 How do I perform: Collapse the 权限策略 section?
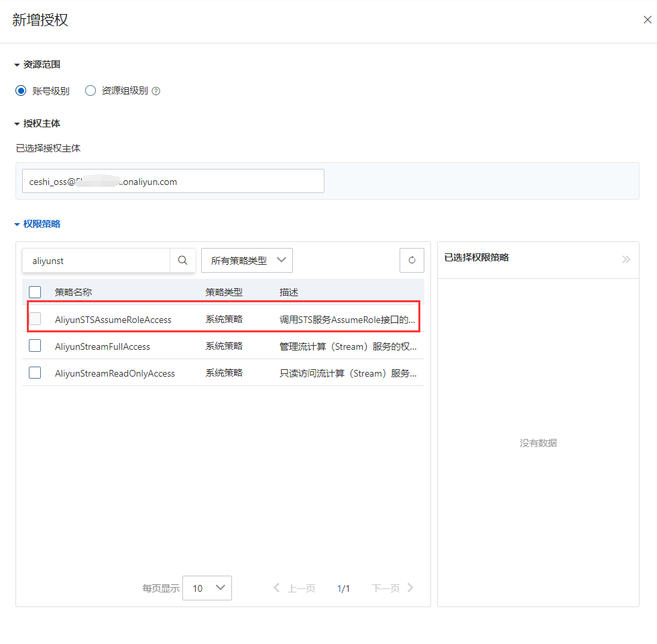[x=38, y=224]
